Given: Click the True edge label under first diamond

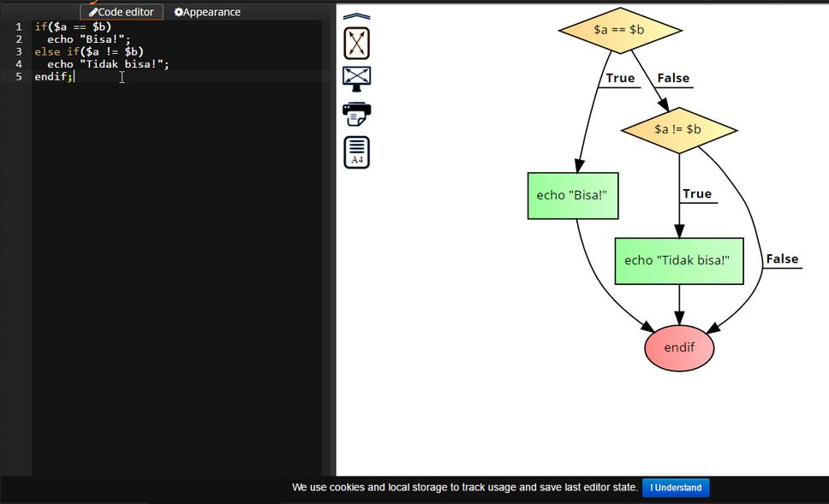Looking at the screenshot, I should [x=619, y=79].
